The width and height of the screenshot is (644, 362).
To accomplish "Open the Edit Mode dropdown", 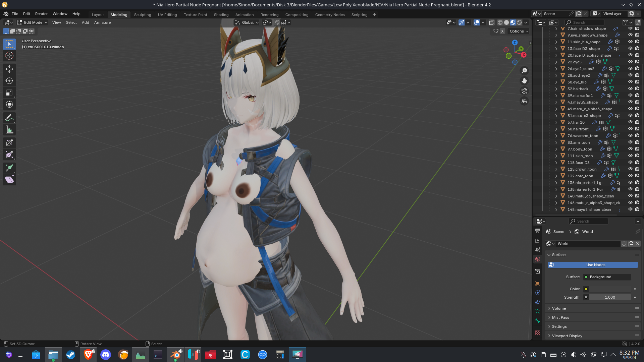I will point(32,22).
